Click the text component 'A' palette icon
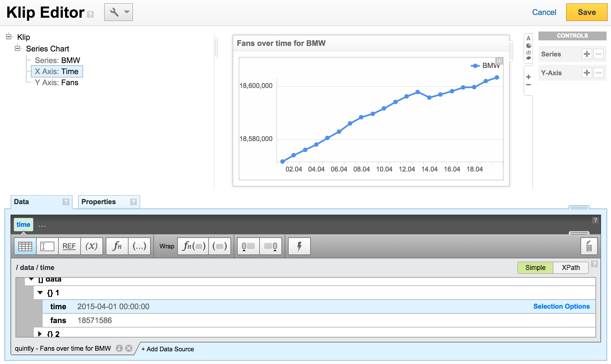Screen dimensions: 611x364 (x=528, y=38)
